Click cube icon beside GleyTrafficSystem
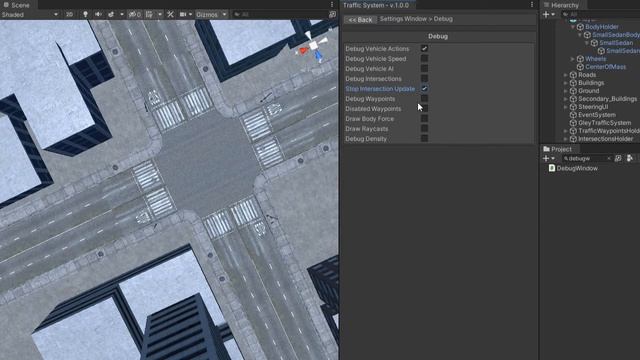The width and height of the screenshot is (640, 360). [573, 123]
